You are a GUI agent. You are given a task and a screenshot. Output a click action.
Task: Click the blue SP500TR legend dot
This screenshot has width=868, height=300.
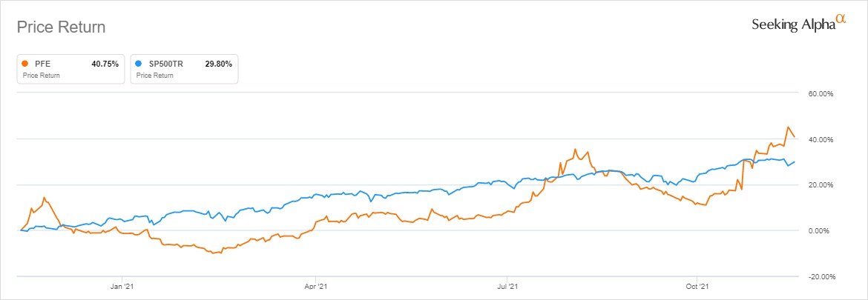pos(139,64)
